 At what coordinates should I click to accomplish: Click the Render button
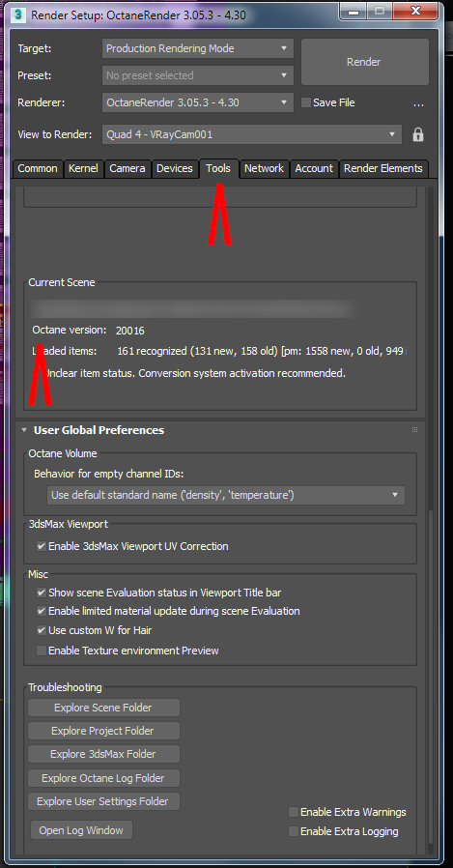363,62
